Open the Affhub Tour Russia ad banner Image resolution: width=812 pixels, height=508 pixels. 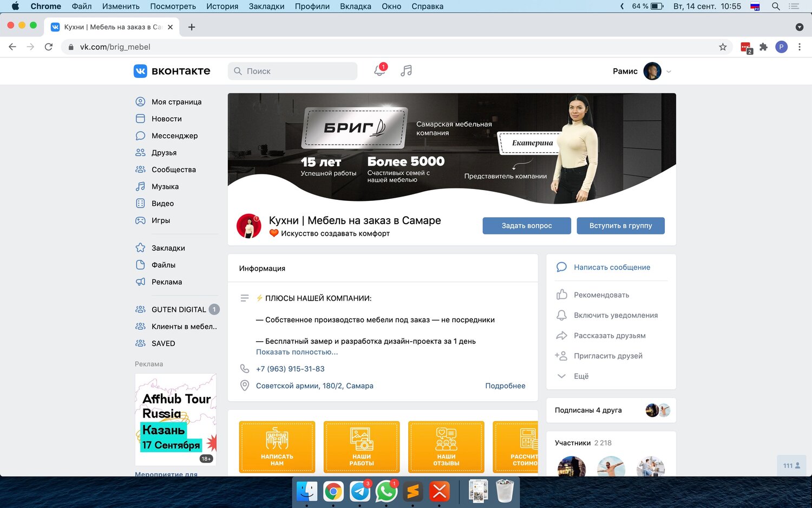(175, 420)
